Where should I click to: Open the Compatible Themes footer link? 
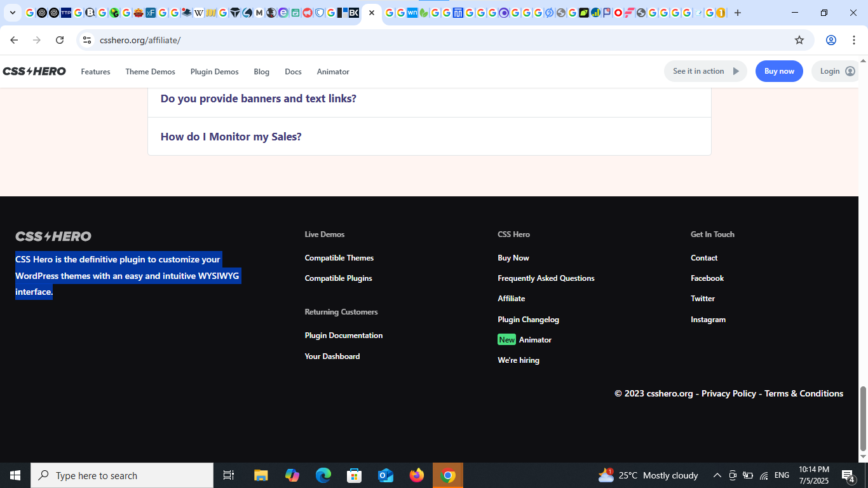[x=339, y=258]
